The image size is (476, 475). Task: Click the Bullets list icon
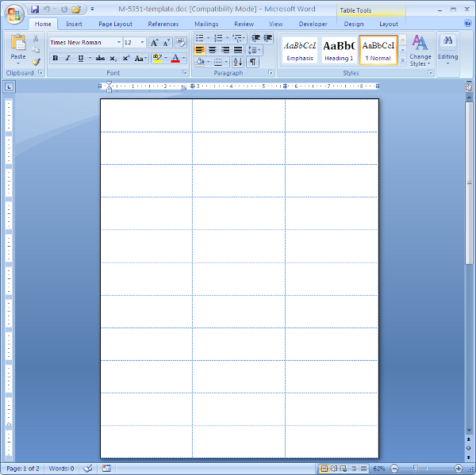tap(200, 38)
